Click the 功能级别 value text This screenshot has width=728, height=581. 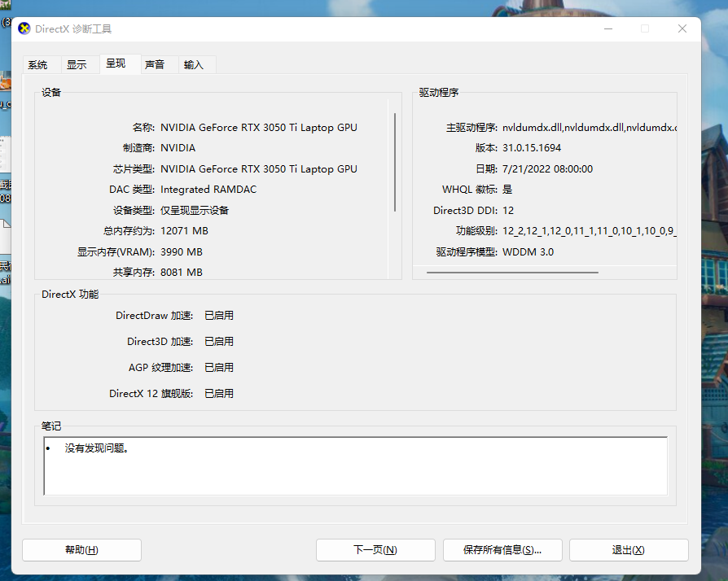pos(589,231)
